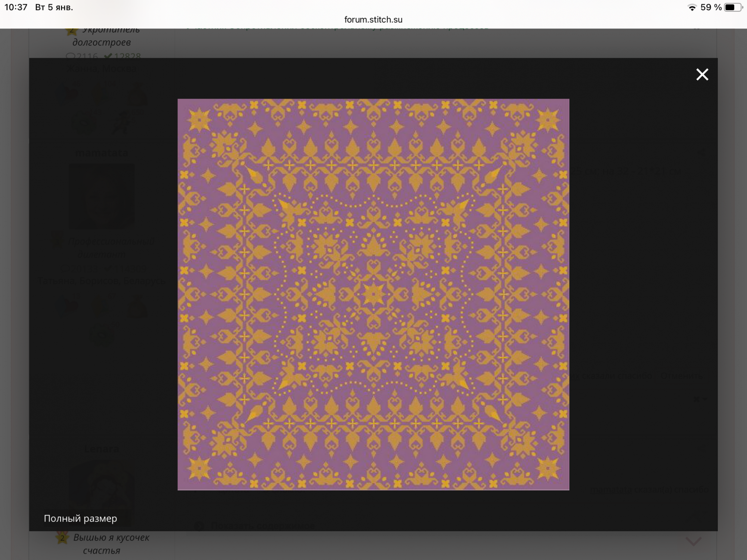Viewport: 747px width, 560px height.
Task: Open the Lenara user profile name
Action: [101, 448]
